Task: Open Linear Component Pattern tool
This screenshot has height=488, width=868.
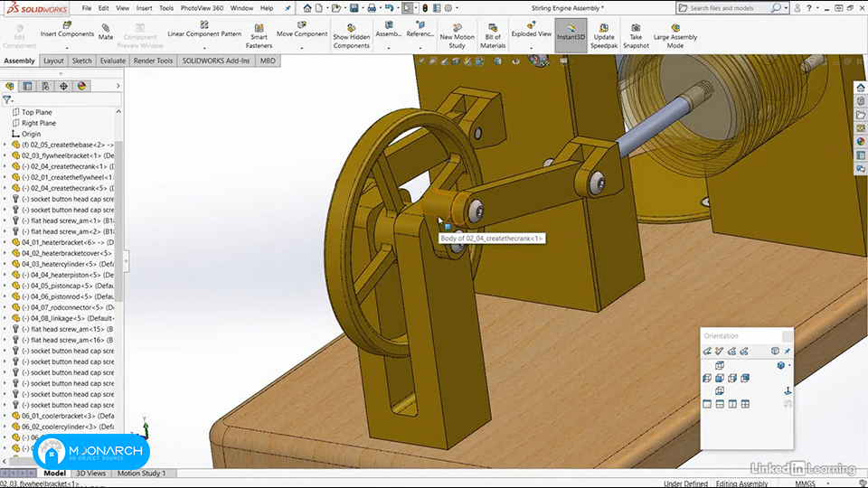Action: (204, 30)
